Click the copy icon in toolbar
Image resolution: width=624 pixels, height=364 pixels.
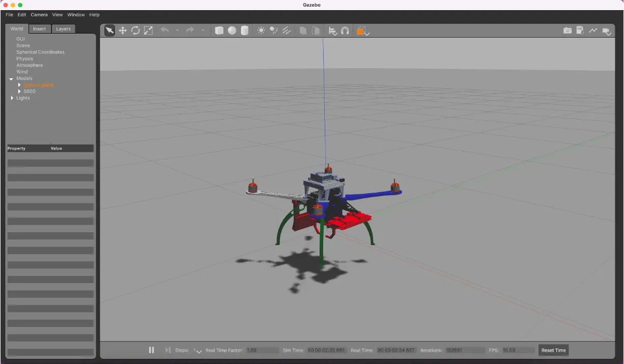(x=303, y=31)
